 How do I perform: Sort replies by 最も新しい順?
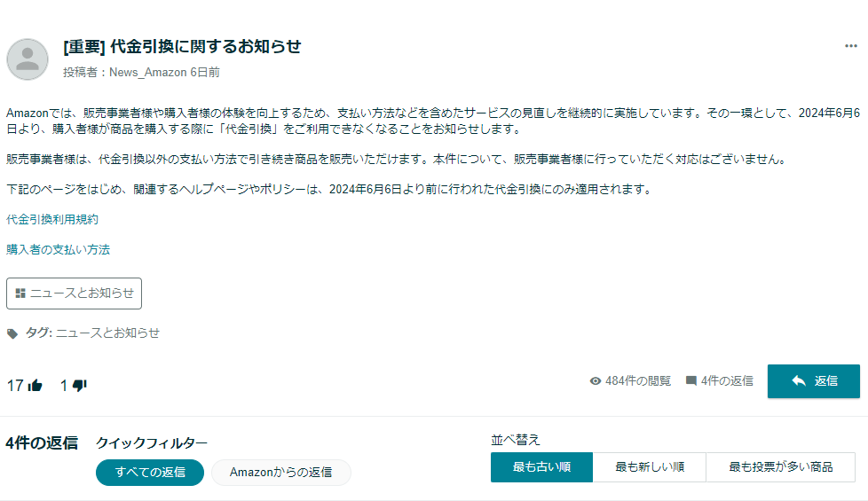649,467
